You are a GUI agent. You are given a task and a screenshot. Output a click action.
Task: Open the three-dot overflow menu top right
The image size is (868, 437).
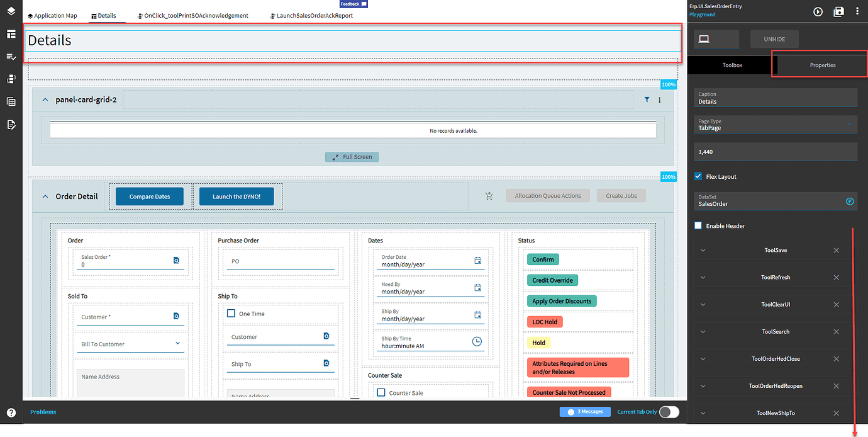click(x=857, y=11)
